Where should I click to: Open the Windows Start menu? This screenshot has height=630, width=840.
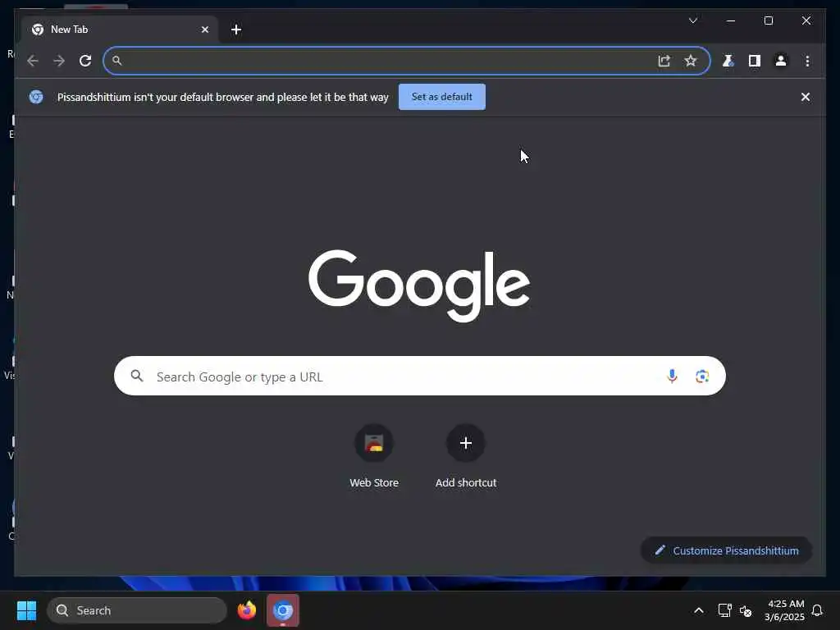click(26, 610)
